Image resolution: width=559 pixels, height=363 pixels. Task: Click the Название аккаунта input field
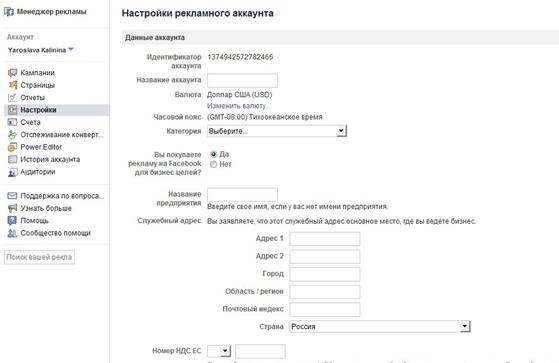tap(242, 80)
